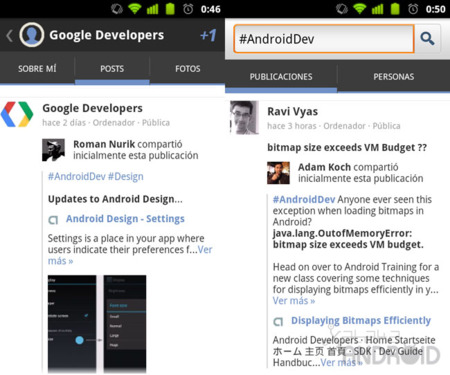The image size is (450, 375).
Task: Tap the link icon beside Displaying Bitmaps Efficiently
Action: tap(278, 321)
